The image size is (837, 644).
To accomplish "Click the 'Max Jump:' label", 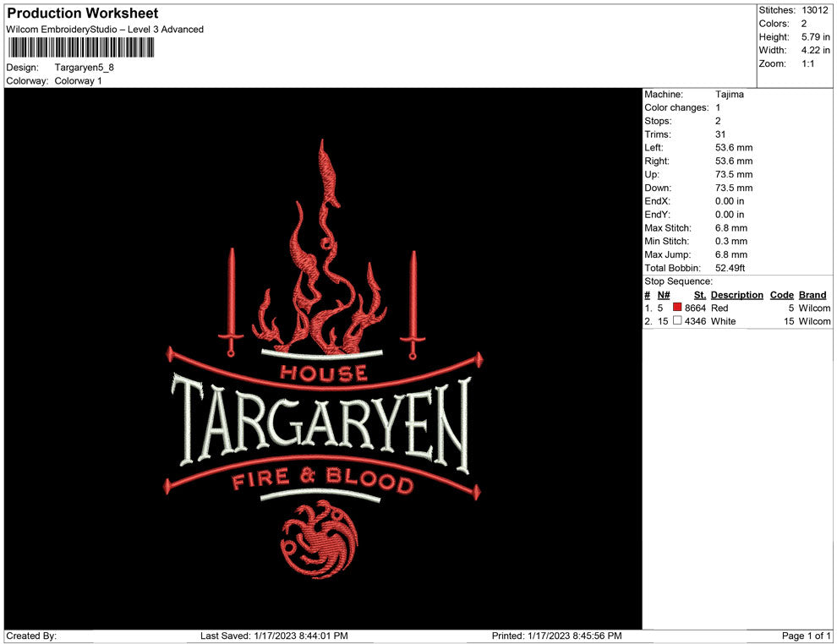I will click(668, 254).
